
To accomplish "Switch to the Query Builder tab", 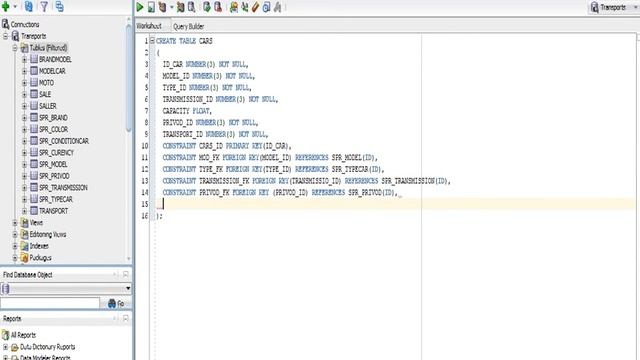I will [x=189, y=26].
